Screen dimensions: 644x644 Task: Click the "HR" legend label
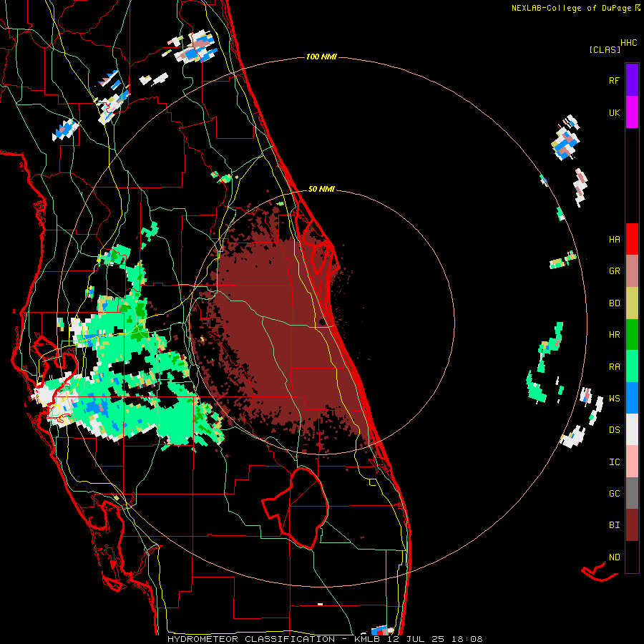[x=614, y=335]
